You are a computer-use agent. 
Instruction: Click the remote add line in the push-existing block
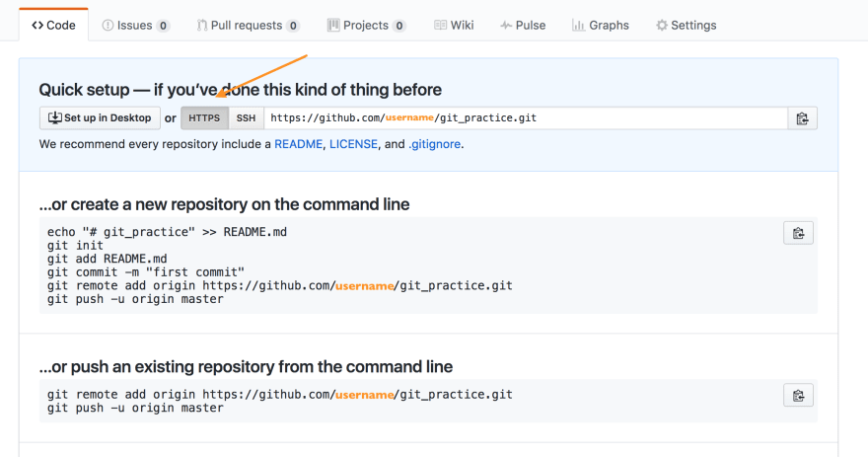[x=279, y=395]
